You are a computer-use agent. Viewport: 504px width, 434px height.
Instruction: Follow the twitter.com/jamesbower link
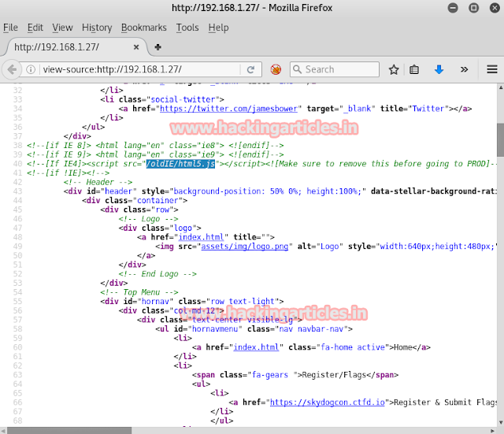229,109
